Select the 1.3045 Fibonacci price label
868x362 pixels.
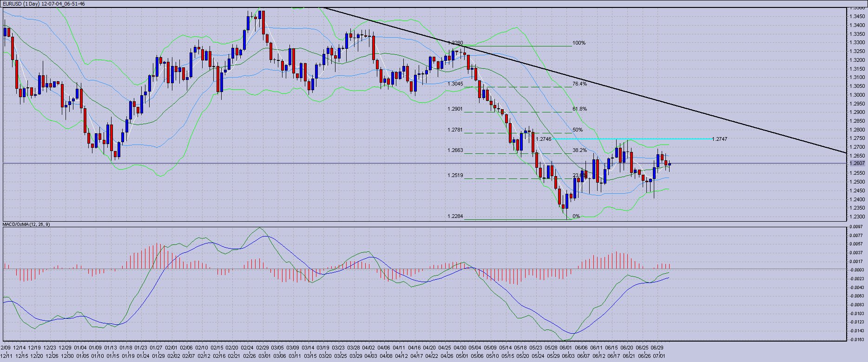pyautogui.click(x=455, y=84)
